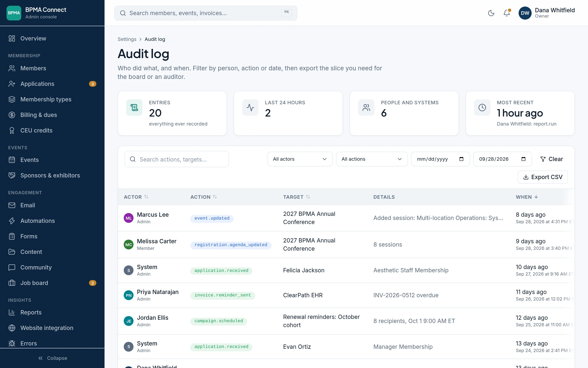Open the All actions dropdown
Screen dimensions: 588x368
tap(372, 159)
